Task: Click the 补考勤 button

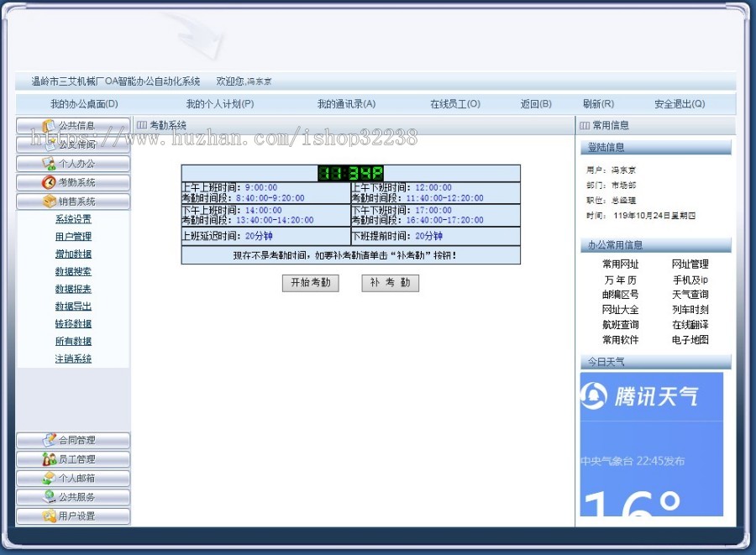Action: tap(389, 283)
